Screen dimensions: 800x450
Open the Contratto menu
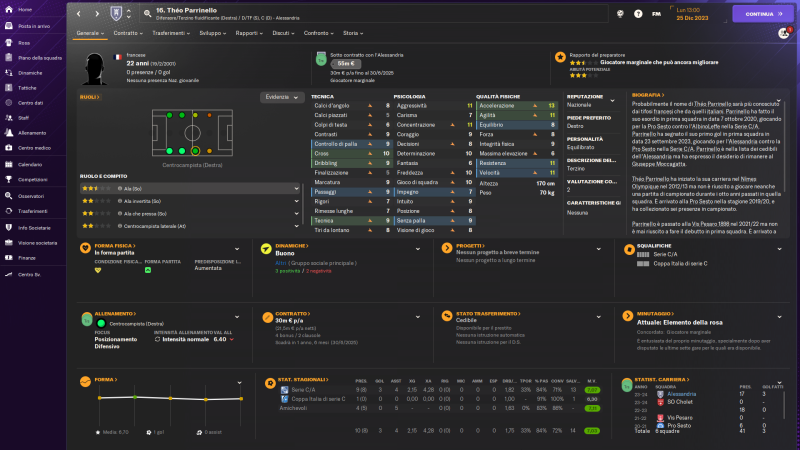coord(128,33)
